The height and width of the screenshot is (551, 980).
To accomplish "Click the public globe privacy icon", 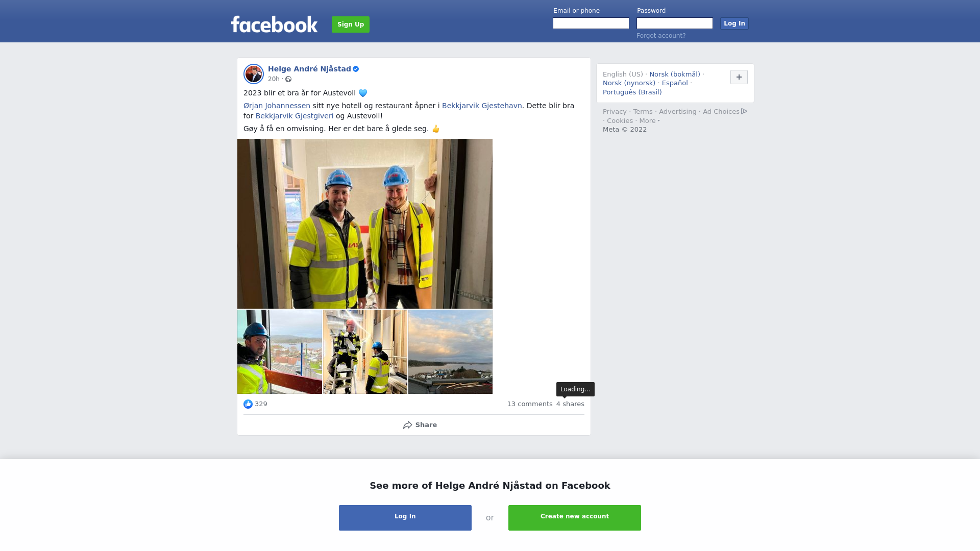I will tap(288, 79).
